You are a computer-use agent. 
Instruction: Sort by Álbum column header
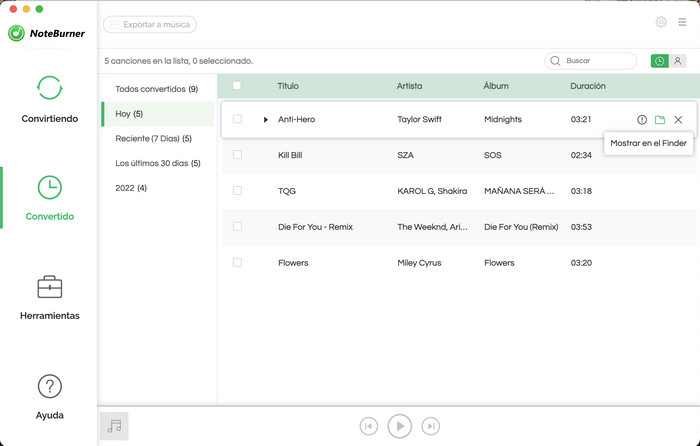click(x=496, y=86)
